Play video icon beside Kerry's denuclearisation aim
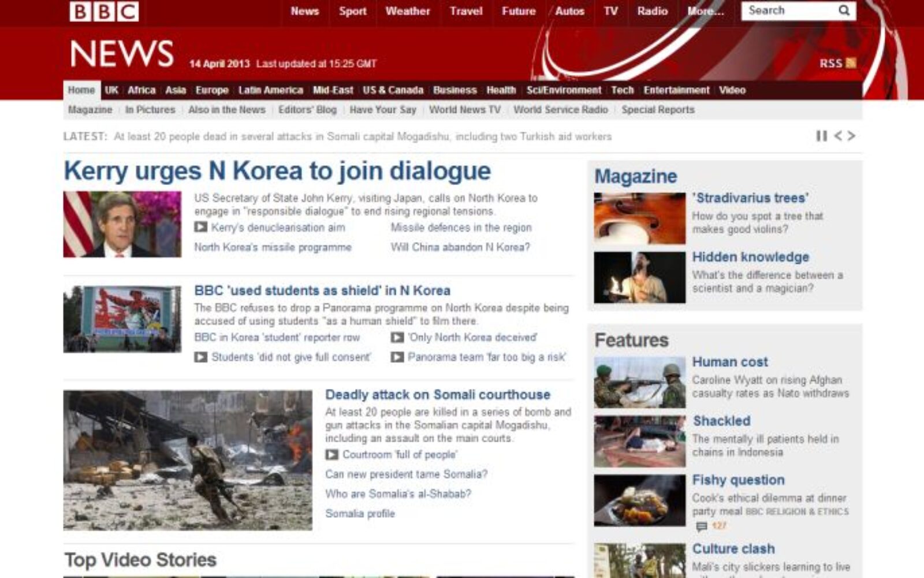This screenshot has height=578, width=924. click(x=200, y=227)
